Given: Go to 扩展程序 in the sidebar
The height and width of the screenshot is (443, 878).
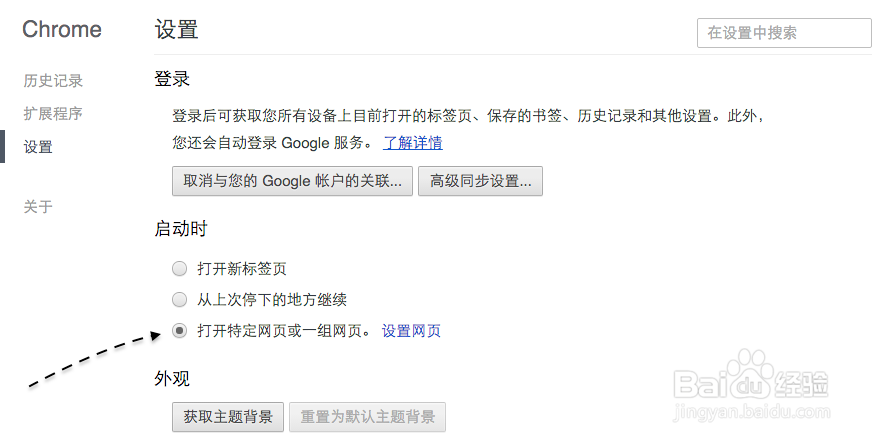Looking at the screenshot, I should pyautogui.click(x=53, y=113).
